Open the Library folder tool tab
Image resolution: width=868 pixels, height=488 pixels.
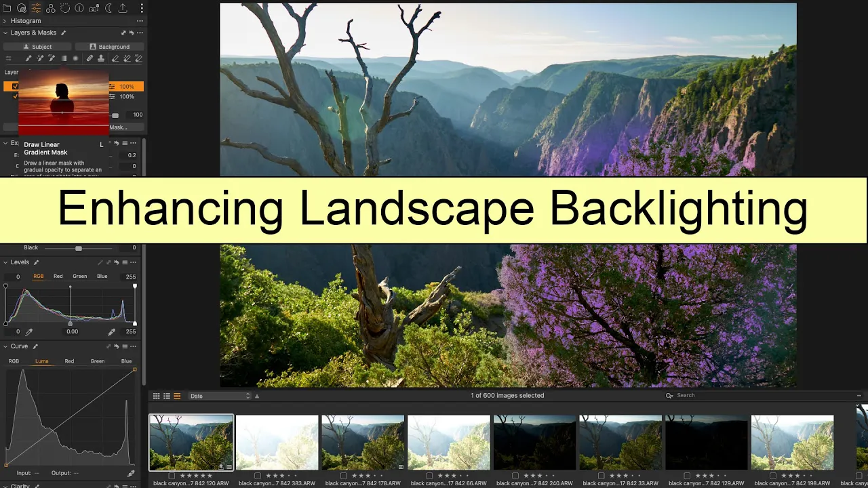(7, 8)
